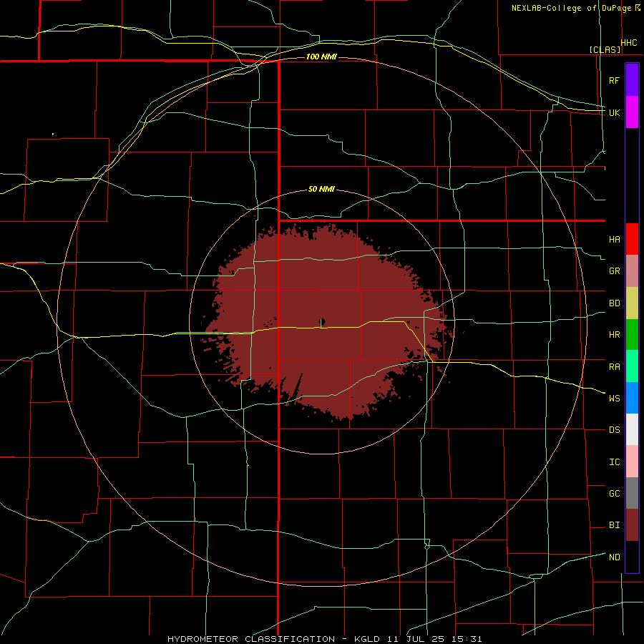Click the WS blue legend swatch
This screenshot has height=644, width=644.
point(632,398)
